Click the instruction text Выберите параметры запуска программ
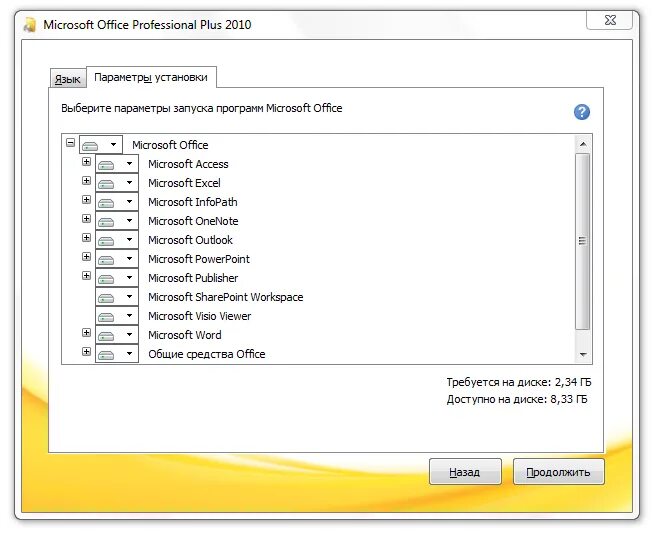The width and height of the screenshot is (655, 534). (x=202, y=108)
